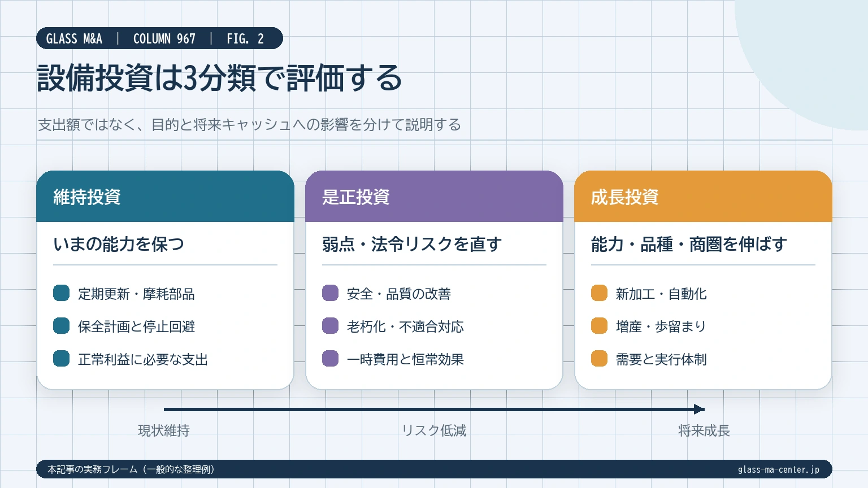This screenshot has height=488, width=868.
Task: Click the text 一時費用と恒常効果
Action: pos(405,359)
